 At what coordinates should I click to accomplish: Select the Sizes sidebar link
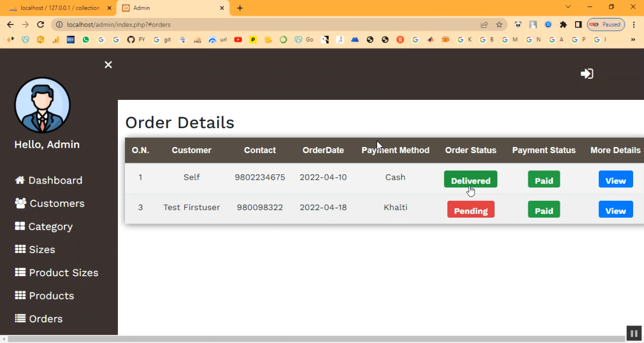[x=35, y=250]
